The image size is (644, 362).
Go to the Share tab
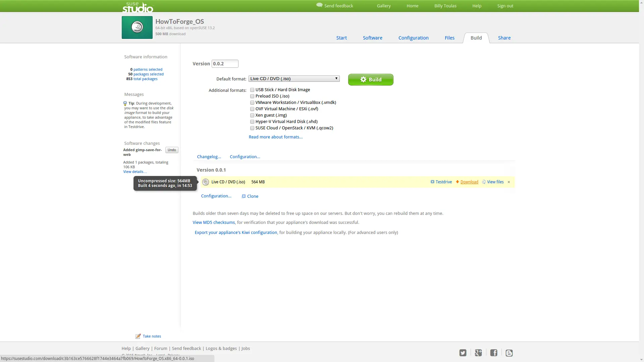click(x=504, y=38)
